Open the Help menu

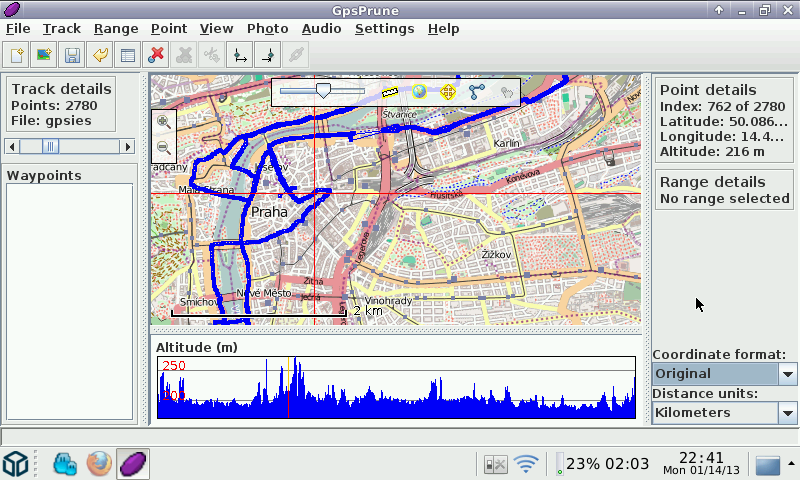click(x=443, y=29)
